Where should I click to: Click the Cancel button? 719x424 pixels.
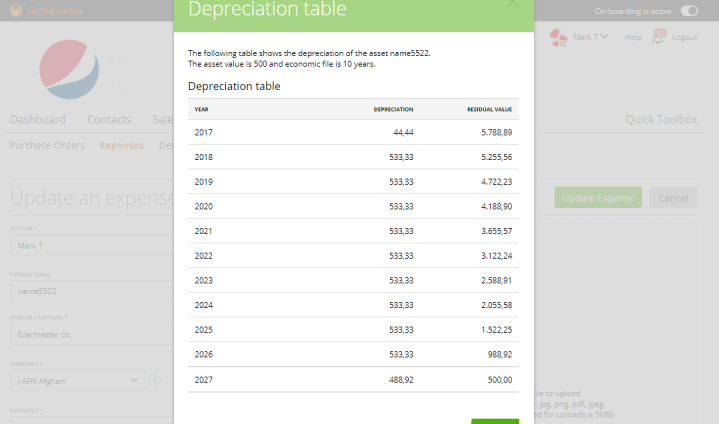coord(673,198)
